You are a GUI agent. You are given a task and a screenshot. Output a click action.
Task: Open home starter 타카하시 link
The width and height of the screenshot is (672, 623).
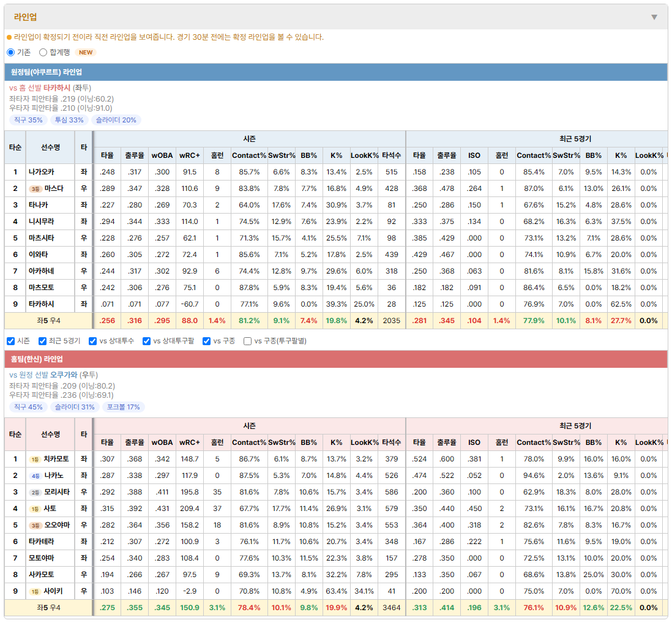pyautogui.click(x=56, y=88)
